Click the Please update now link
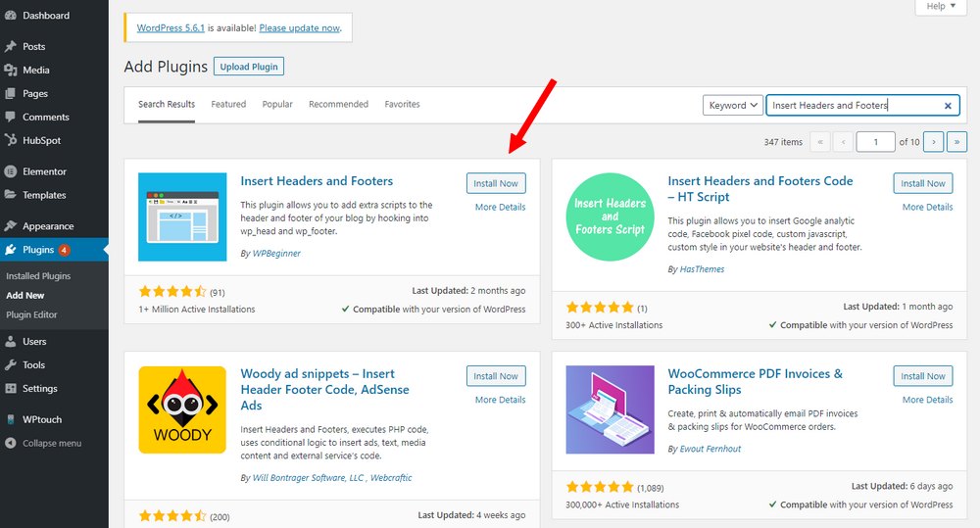The image size is (980, 528). pyautogui.click(x=299, y=28)
